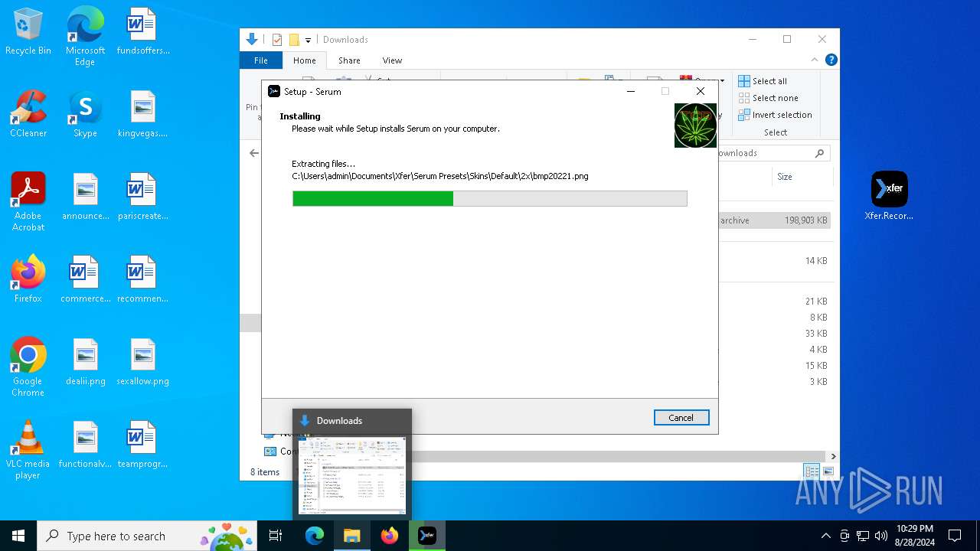This screenshot has width=980, height=551.
Task: Click Invert selection in Explorer ribbon
Action: [x=775, y=115]
